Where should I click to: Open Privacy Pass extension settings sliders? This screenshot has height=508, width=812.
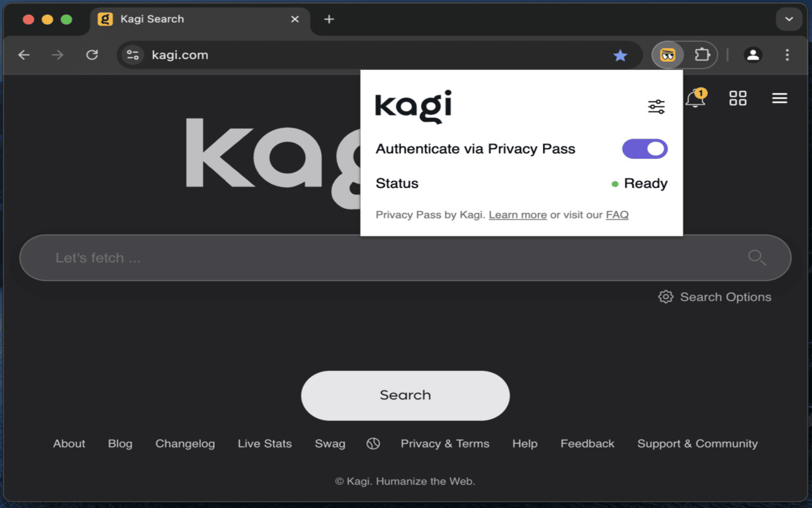657,106
